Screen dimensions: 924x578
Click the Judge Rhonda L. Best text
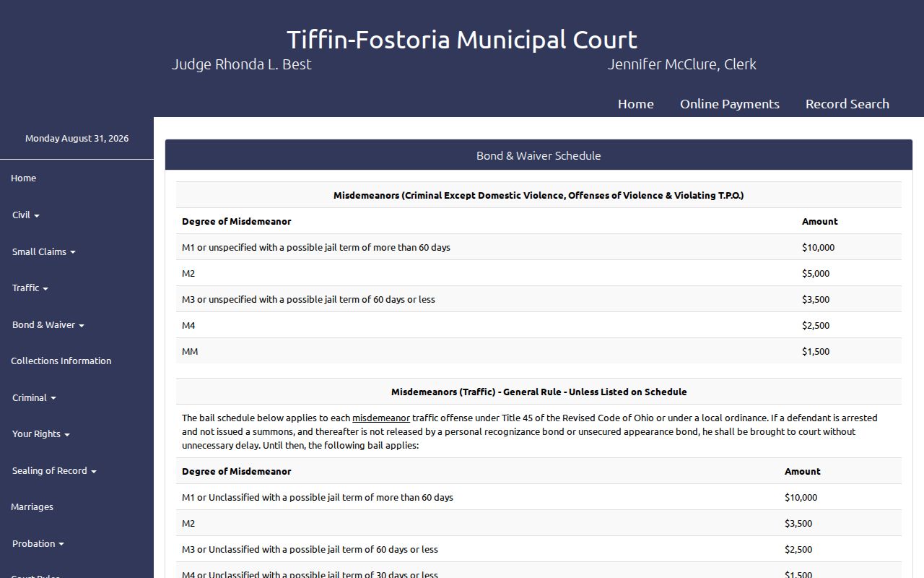coord(242,64)
